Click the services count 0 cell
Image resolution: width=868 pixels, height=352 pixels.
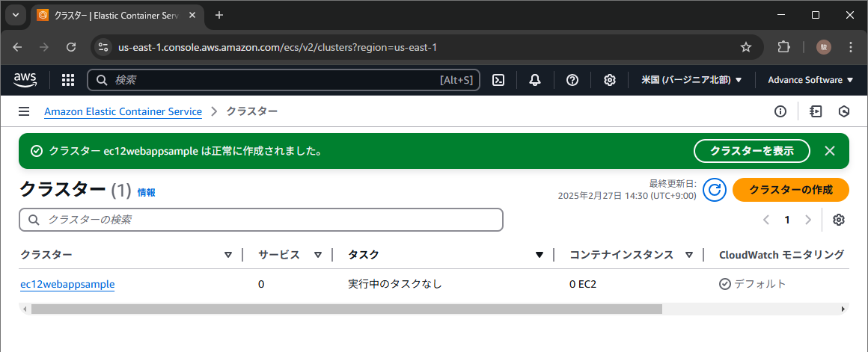tap(261, 285)
